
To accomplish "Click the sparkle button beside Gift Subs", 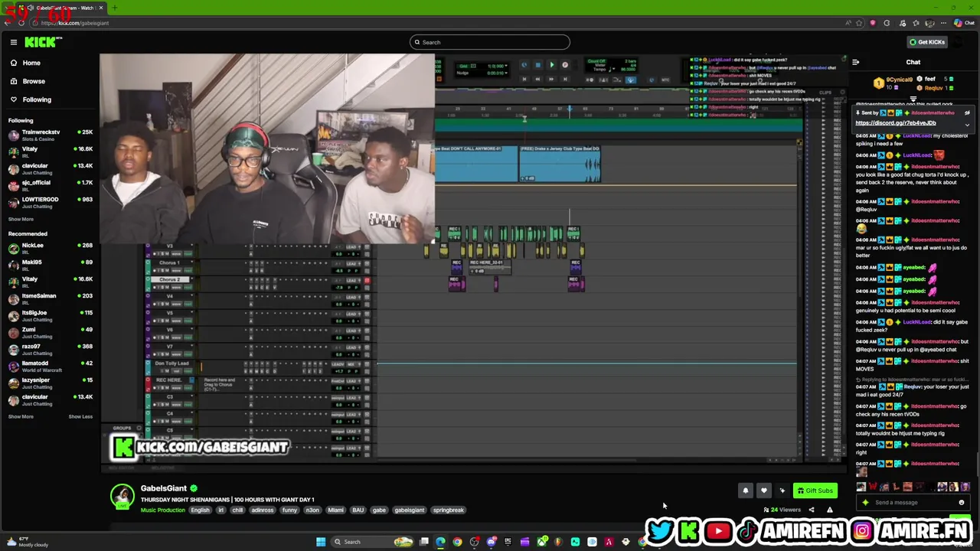I will click(782, 491).
